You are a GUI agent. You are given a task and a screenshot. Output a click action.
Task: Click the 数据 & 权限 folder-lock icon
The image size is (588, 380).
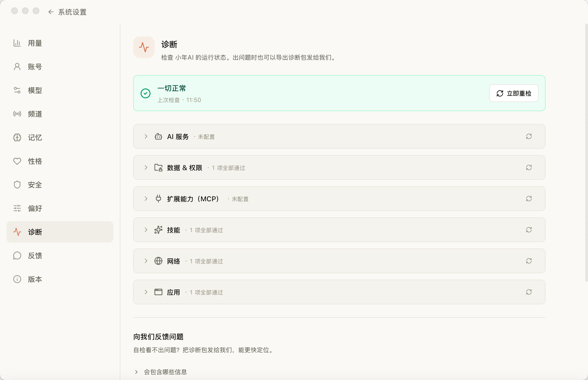click(x=158, y=167)
